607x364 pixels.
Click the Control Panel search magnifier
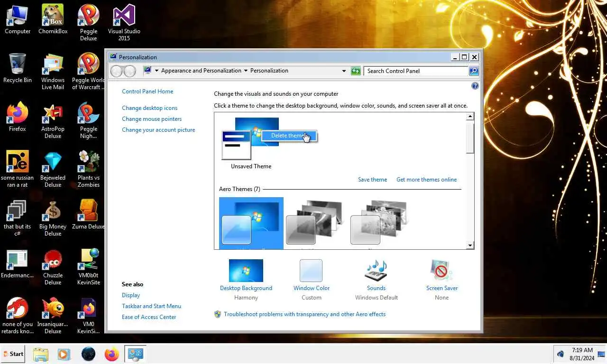pyautogui.click(x=473, y=71)
